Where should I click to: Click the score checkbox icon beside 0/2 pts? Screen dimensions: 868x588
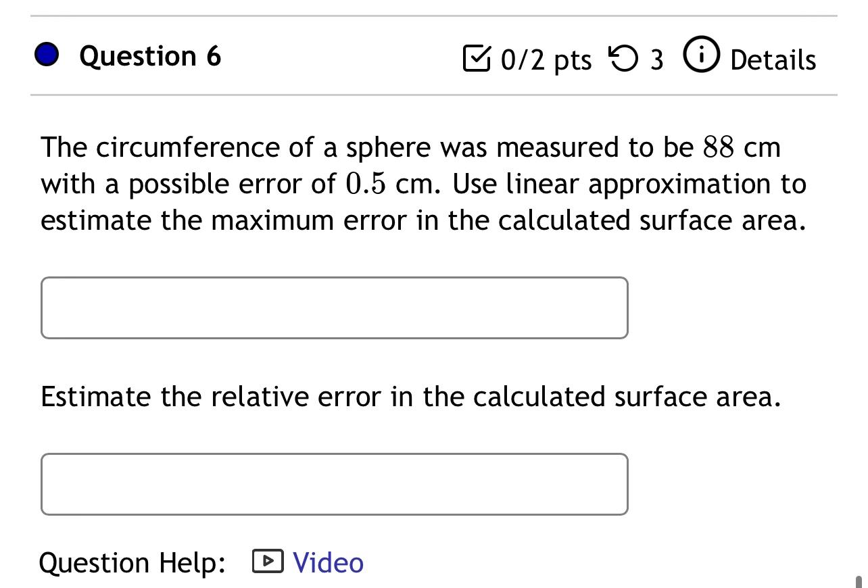coord(478,59)
